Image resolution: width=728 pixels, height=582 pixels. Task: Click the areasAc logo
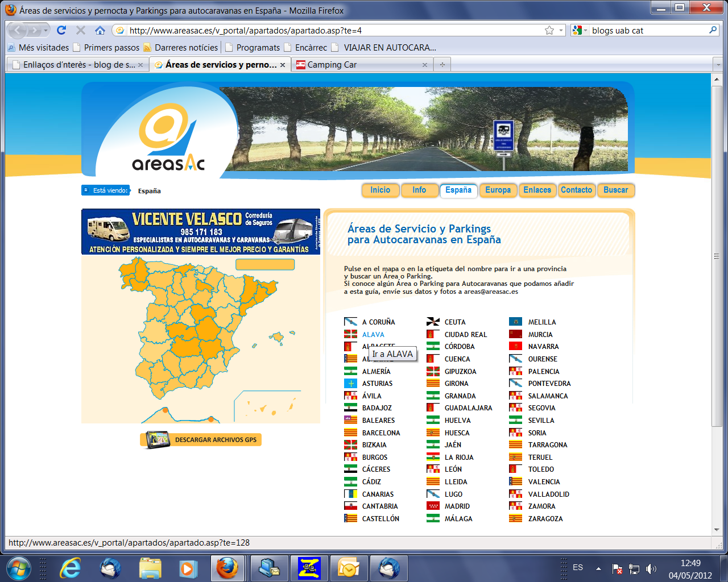pyautogui.click(x=167, y=139)
